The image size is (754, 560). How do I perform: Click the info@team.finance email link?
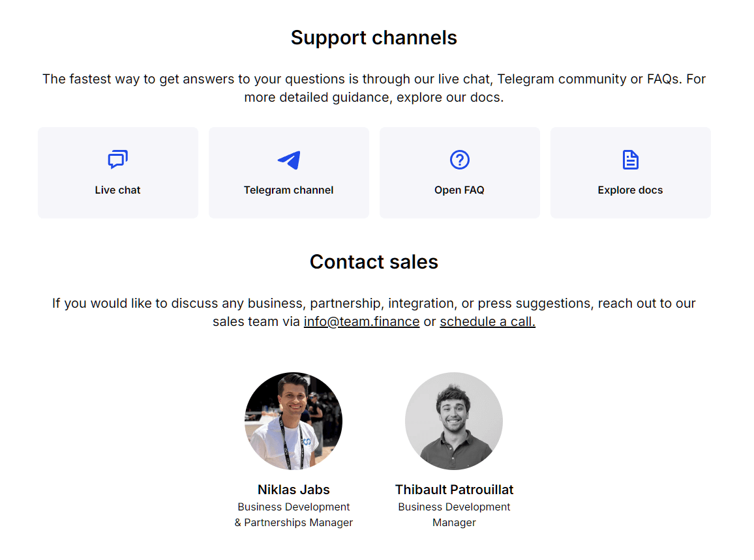coord(361,322)
